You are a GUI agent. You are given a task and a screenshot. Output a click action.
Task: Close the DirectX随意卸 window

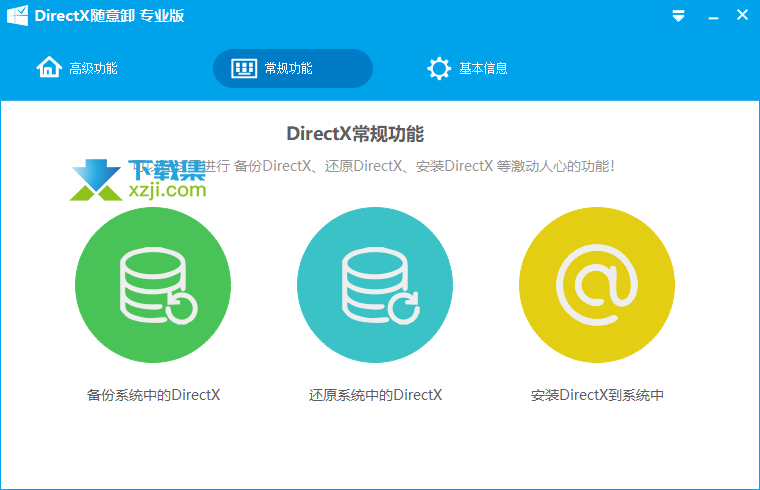(x=742, y=15)
